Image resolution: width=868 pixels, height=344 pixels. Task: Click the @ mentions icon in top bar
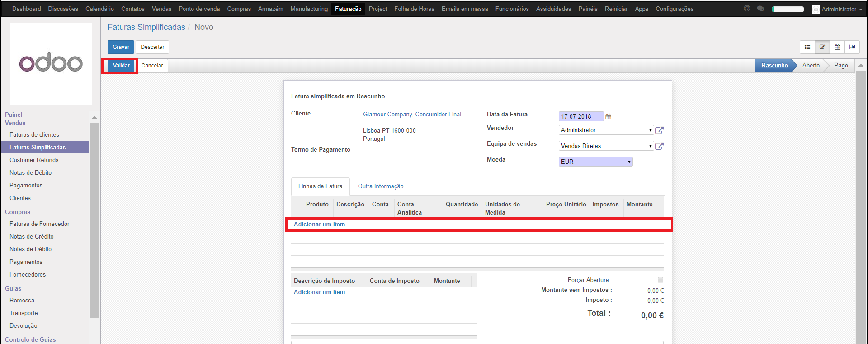[x=747, y=9]
